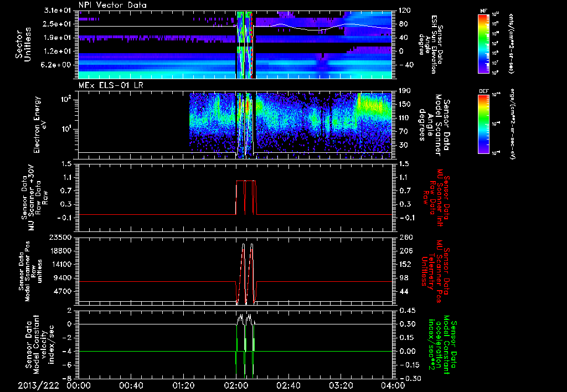Click the NF color scale bar

[484, 43]
